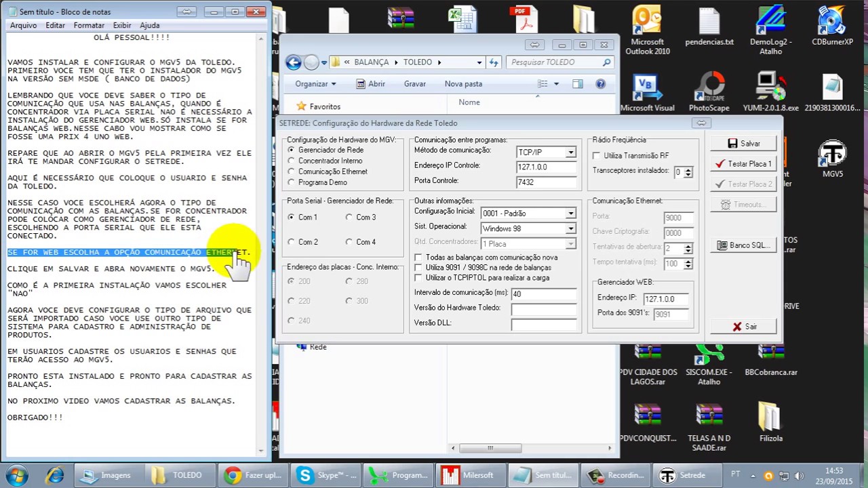Screen dimensions: 868x488
Task: Open Sist. Operacional Windows 98 dropdown
Action: (x=571, y=228)
